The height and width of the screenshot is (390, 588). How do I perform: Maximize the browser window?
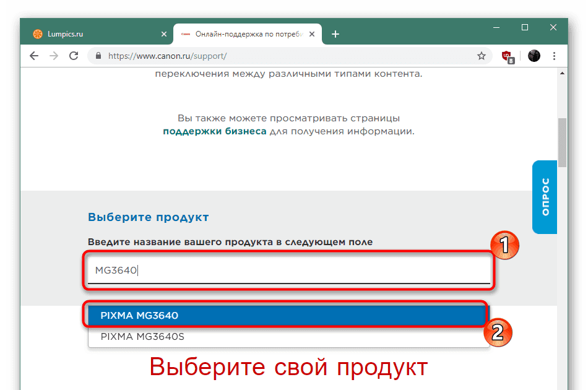[x=525, y=27]
